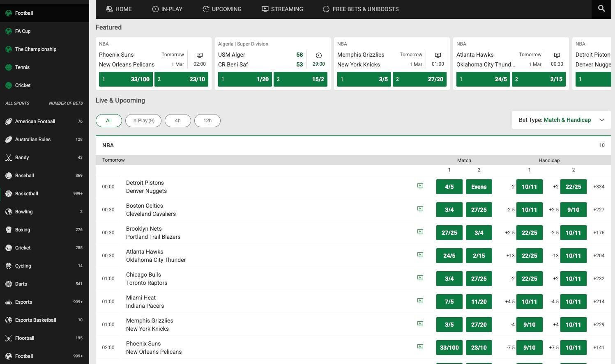Open Free Bets & Uniboosts tab
This screenshot has width=615, height=364.
click(x=360, y=9)
